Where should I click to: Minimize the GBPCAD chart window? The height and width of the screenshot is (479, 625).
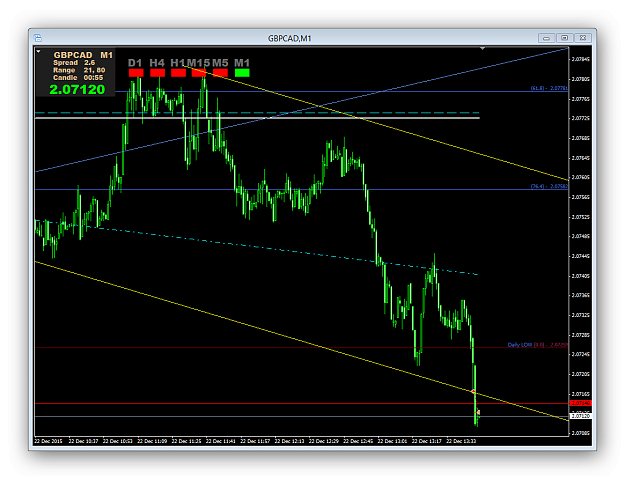546,38
